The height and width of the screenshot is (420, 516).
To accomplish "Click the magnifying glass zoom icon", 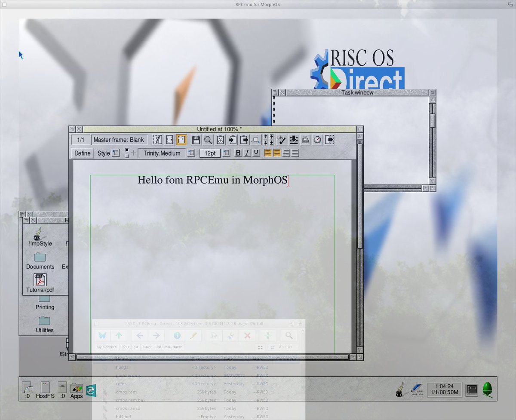I will [208, 140].
